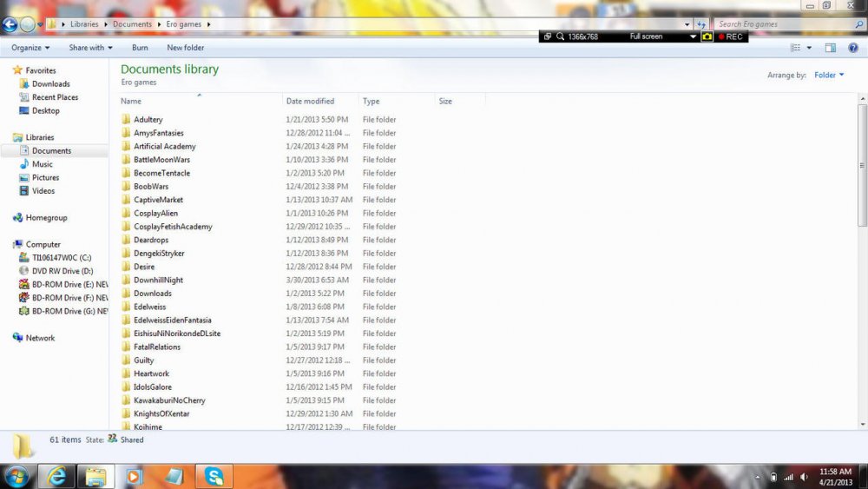Screen dimensions: 868x489
Task: Open the Explorer help icon
Action: coord(853,48)
